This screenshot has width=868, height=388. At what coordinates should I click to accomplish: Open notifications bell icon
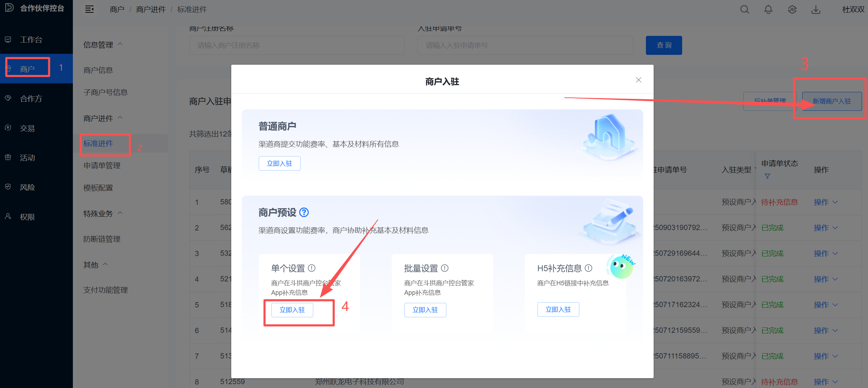click(768, 9)
